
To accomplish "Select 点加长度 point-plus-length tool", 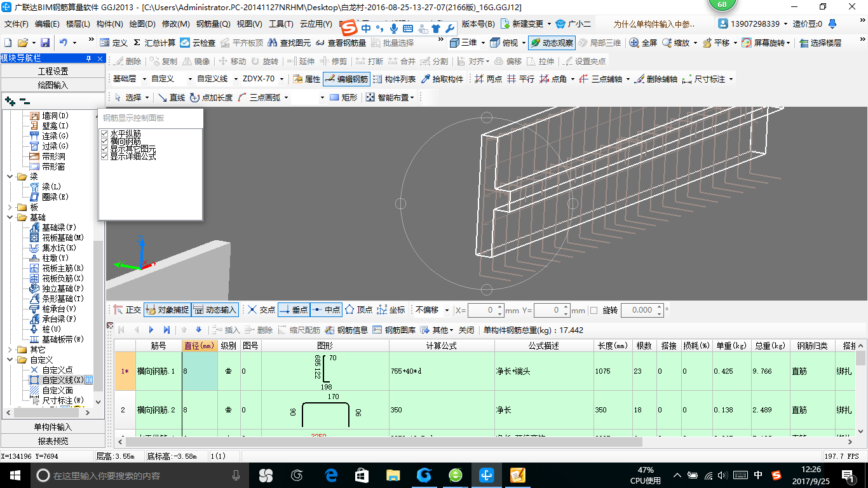I will [211, 97].
